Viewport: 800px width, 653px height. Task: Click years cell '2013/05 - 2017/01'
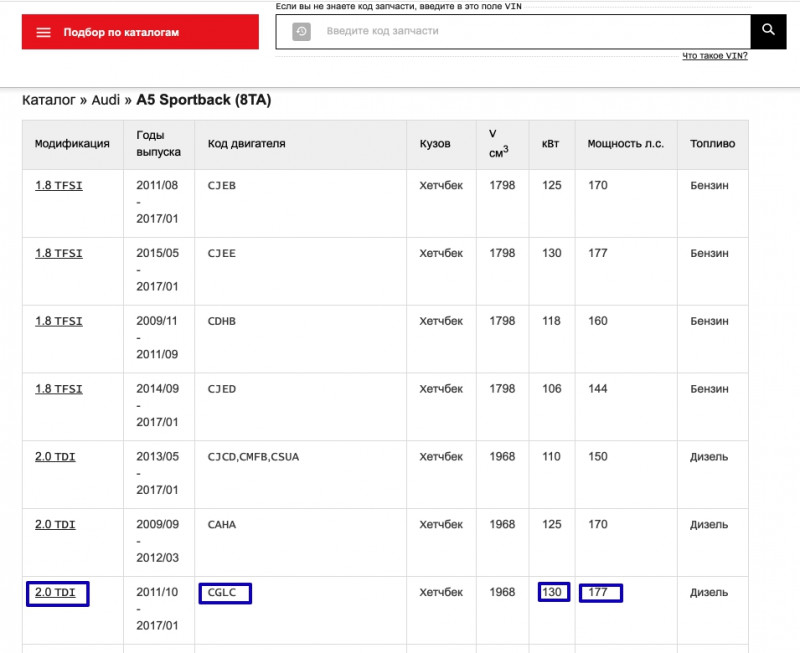click(x=157, y=473)
